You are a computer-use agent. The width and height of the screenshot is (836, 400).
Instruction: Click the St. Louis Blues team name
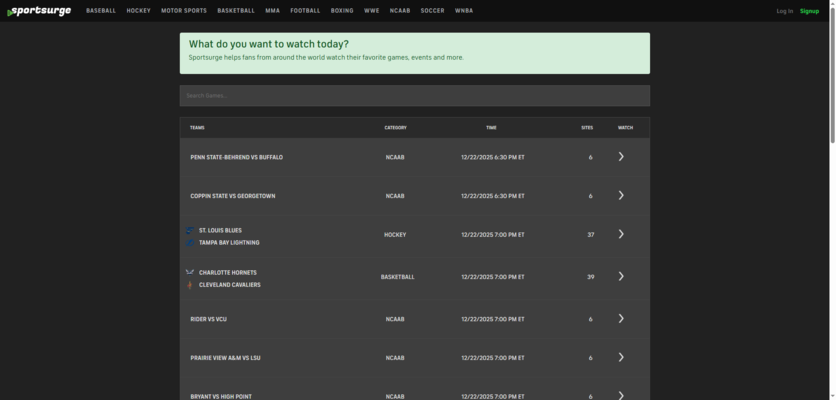(220, 230)
